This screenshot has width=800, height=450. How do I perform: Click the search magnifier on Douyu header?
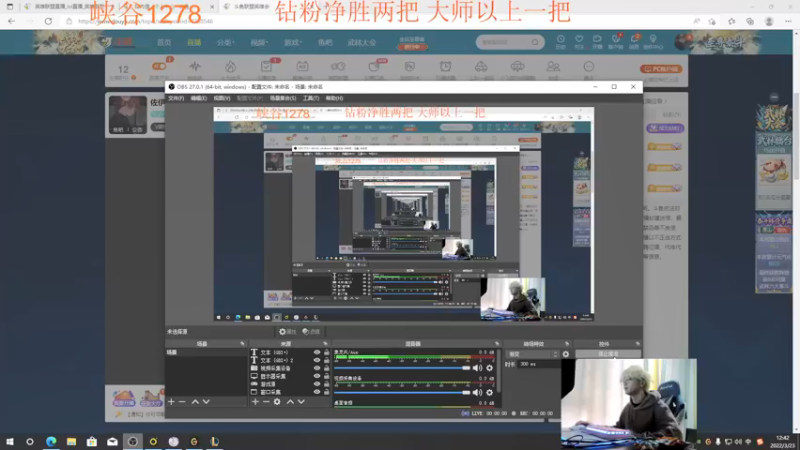click(x=535, y=42)
